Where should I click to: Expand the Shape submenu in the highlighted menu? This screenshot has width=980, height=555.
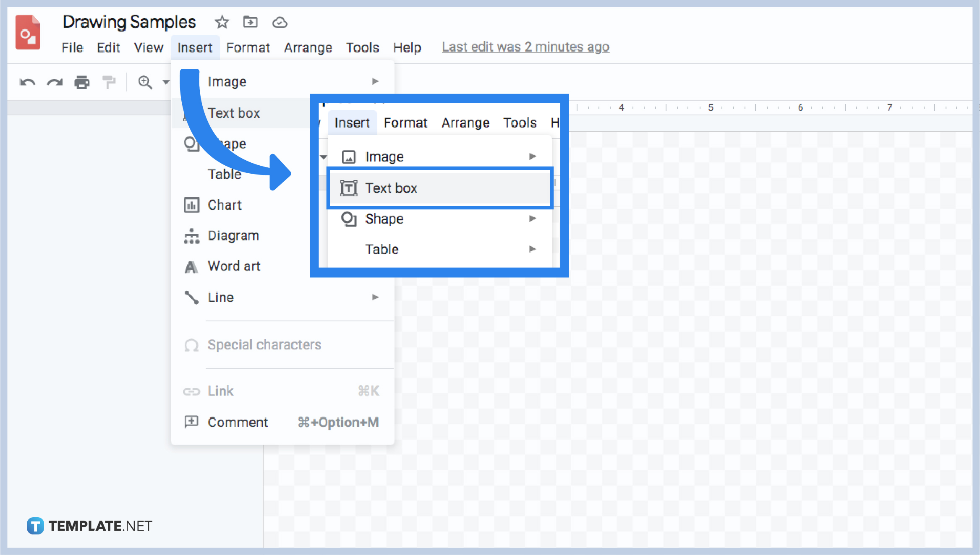[532, 219]
